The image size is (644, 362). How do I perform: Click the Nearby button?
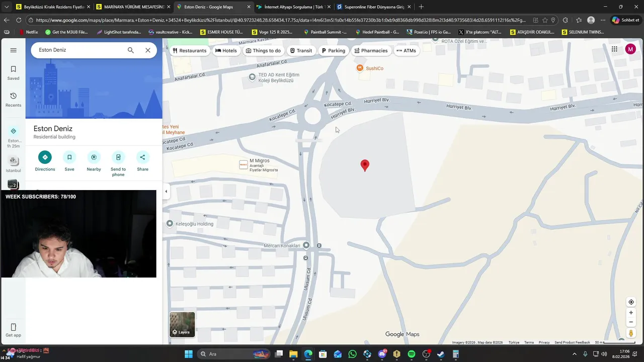click(x=94, y=161)
